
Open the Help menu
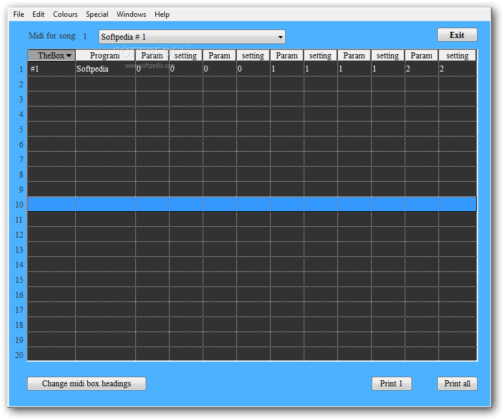(162, 14)
